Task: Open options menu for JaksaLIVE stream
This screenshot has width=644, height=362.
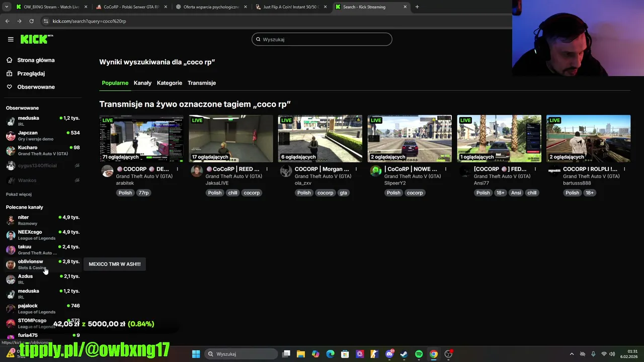Action: [x=267, y=169]
